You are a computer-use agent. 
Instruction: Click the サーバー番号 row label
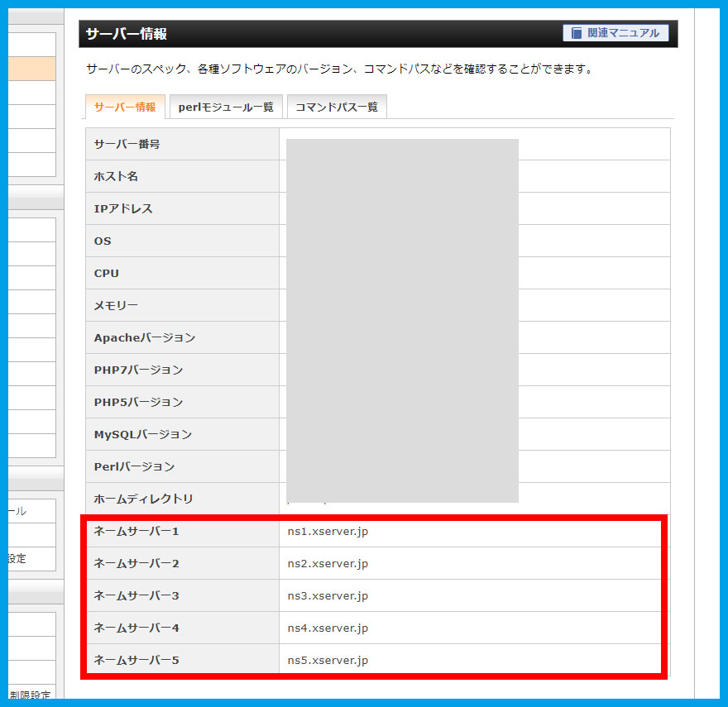[127, 144]
